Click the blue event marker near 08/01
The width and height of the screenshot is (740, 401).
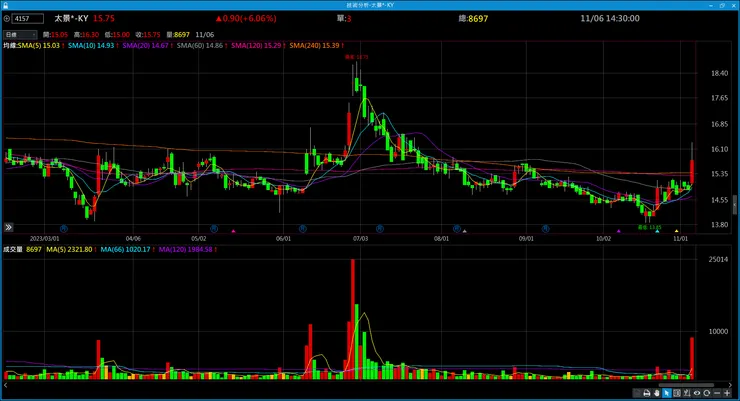click(x=456, y=229)
